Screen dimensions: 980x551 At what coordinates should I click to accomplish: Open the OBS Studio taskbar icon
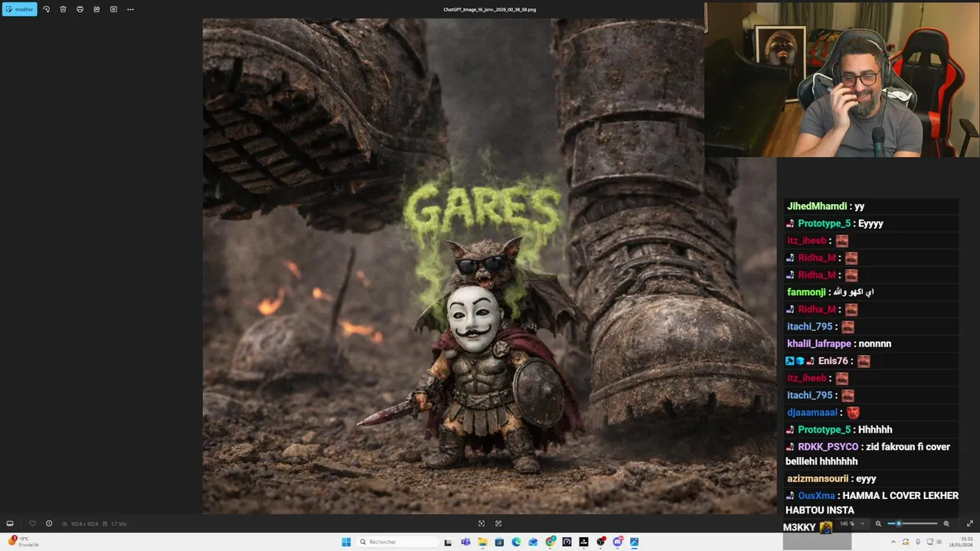pos(601,542)
